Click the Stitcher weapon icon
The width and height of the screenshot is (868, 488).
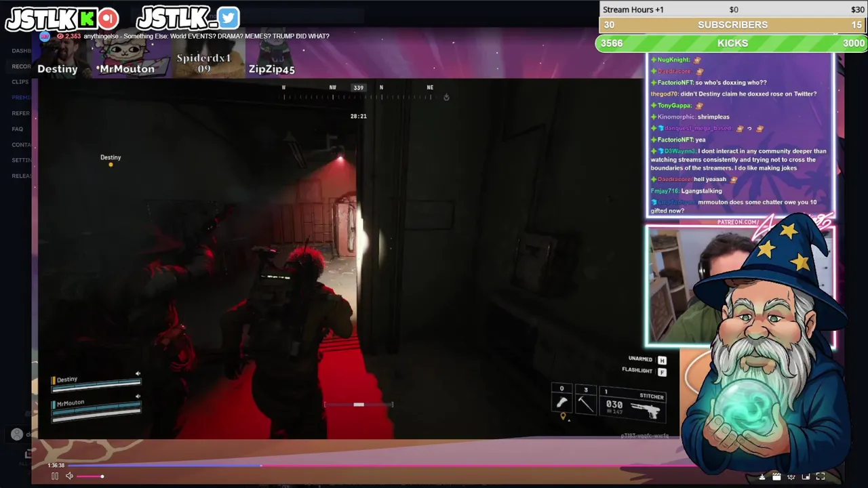click(644, 409)
